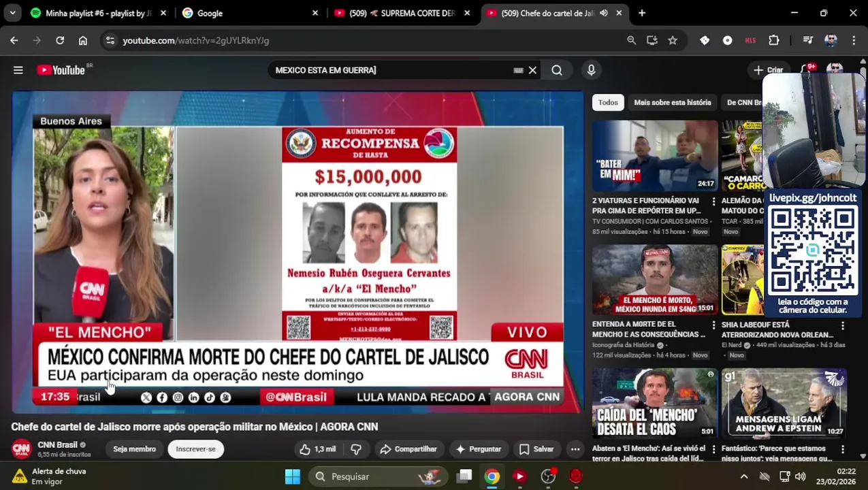Open the Windows Start menu
Screen dimensions: 868x490
point(293,476)
